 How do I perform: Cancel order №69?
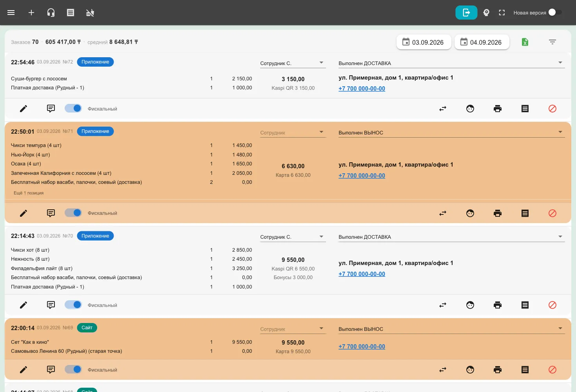point(552,370)
